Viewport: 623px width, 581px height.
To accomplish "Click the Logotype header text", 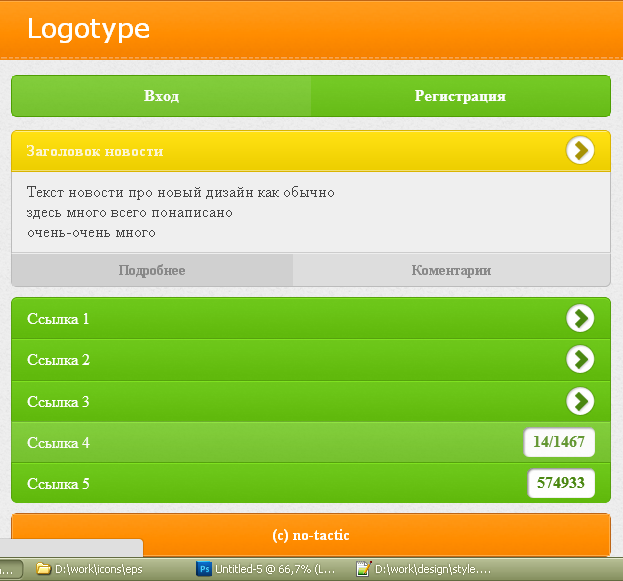I will [88, 29].
